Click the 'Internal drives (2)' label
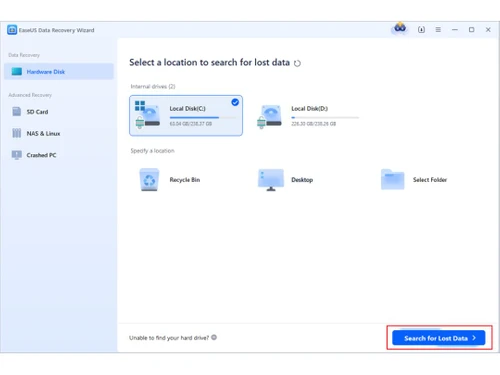Image resolution: width=500 pixels, height=375 pixels. click(x=153, y=86)
